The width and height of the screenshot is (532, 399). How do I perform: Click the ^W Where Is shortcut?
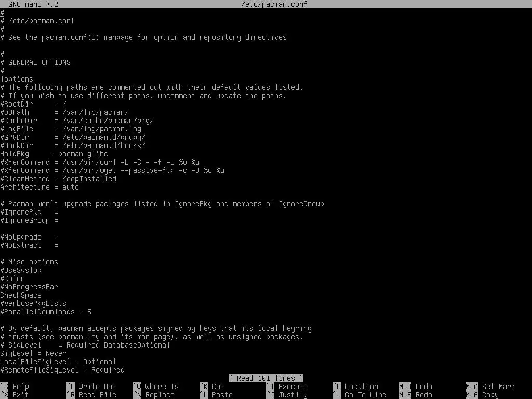[156, 387]
